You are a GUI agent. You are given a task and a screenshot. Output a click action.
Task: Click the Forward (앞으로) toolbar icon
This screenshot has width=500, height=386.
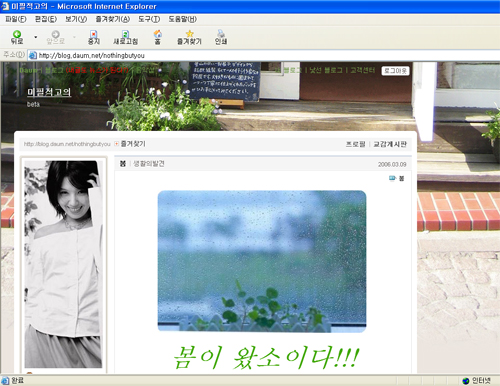[55, 34]
